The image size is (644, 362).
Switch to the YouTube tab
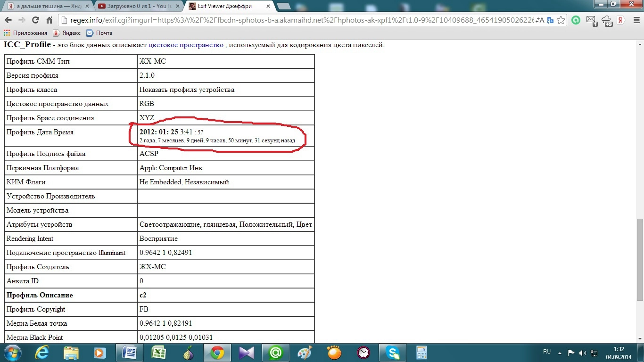[x=137, y=6]
